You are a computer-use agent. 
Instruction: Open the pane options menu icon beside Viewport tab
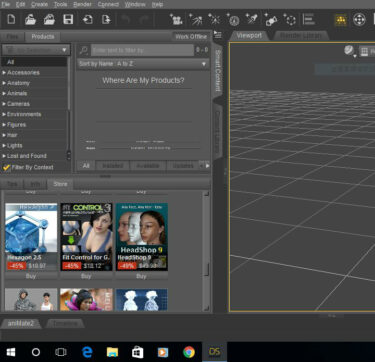(218, 34)
